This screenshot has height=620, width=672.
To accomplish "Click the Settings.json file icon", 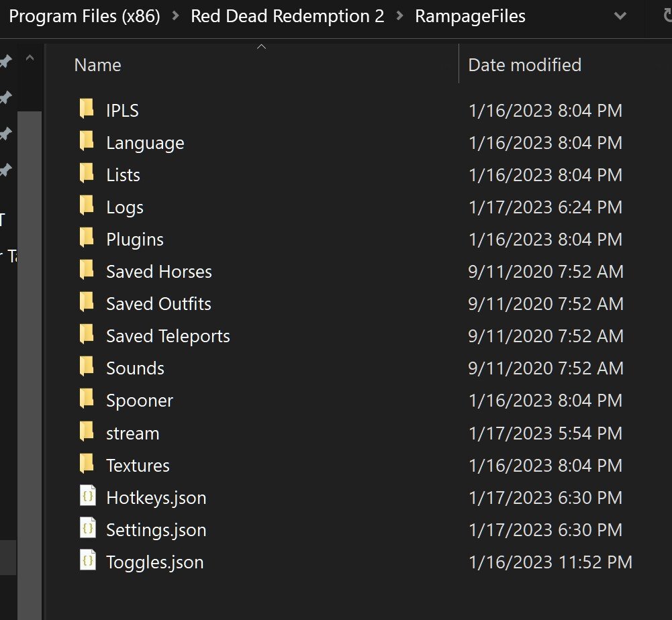I will click(87, 529).
